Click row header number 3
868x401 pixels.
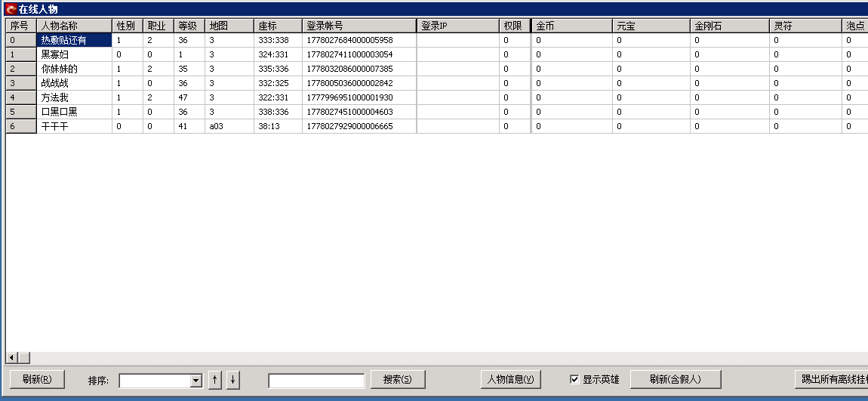[x=21, y=83]
